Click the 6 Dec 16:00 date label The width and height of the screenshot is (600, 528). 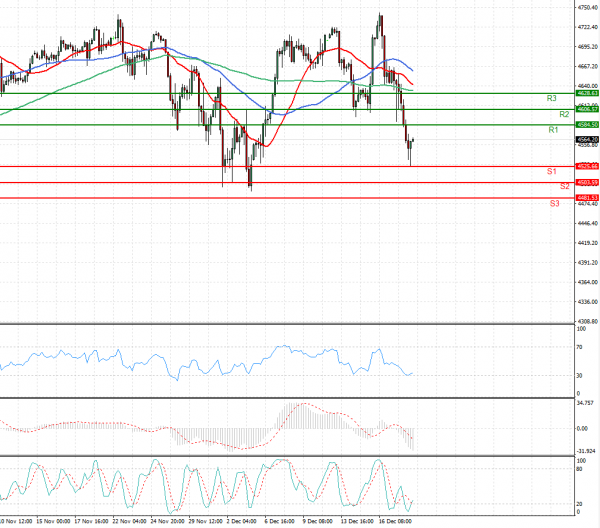coord(280,521)
